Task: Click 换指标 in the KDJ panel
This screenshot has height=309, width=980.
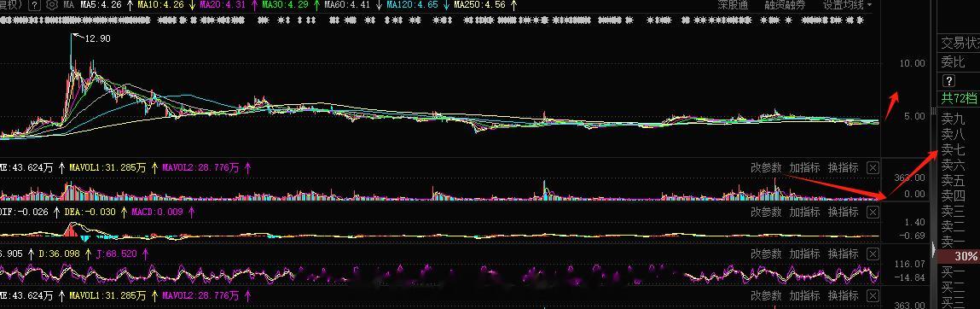Action: point(844,254)
